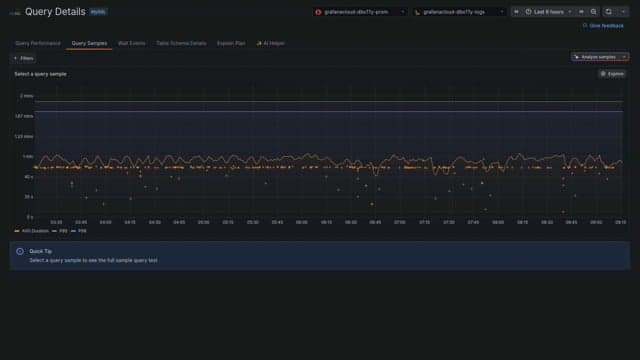Click the 'Select a query sample' heading
The height and width of the screenshot is (360, 640).
tap(40, 74)
